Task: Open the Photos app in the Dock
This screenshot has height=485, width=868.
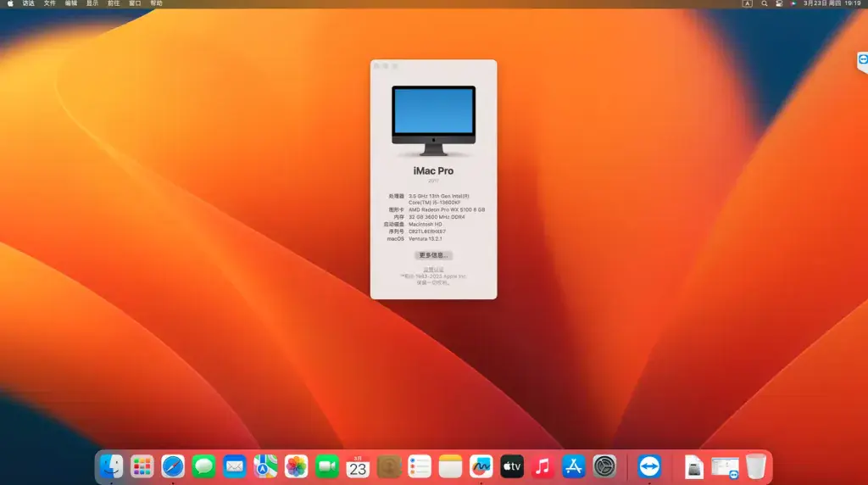Action: point(296,466)
